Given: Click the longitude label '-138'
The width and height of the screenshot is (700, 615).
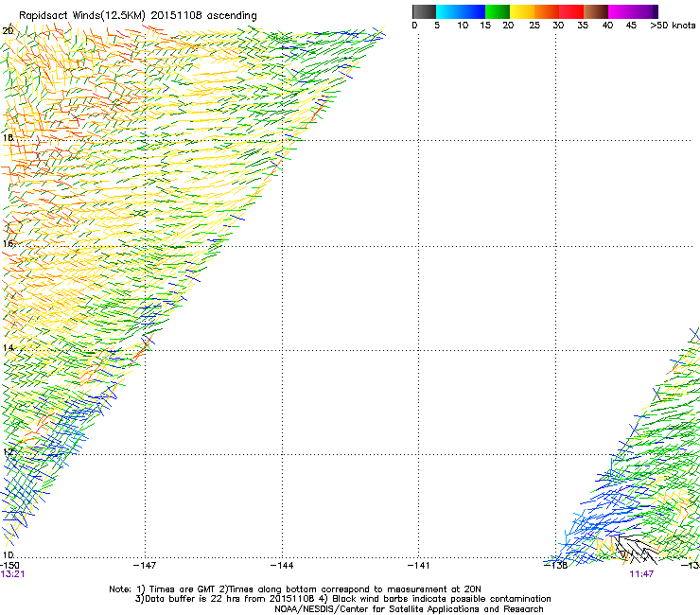Looking at the screenshot, I should point(556,566).
